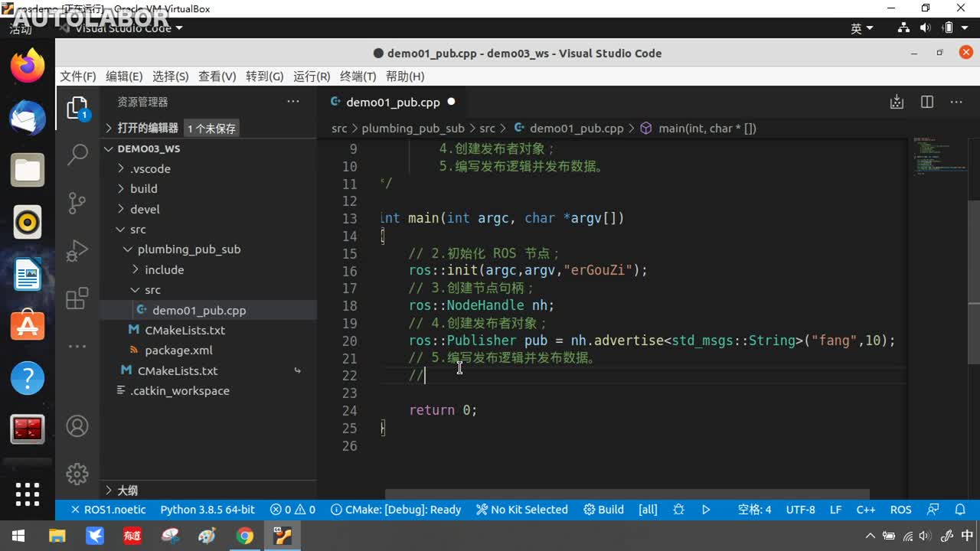
Task: Open the 运行(R) menu
Action: [312, 77]
